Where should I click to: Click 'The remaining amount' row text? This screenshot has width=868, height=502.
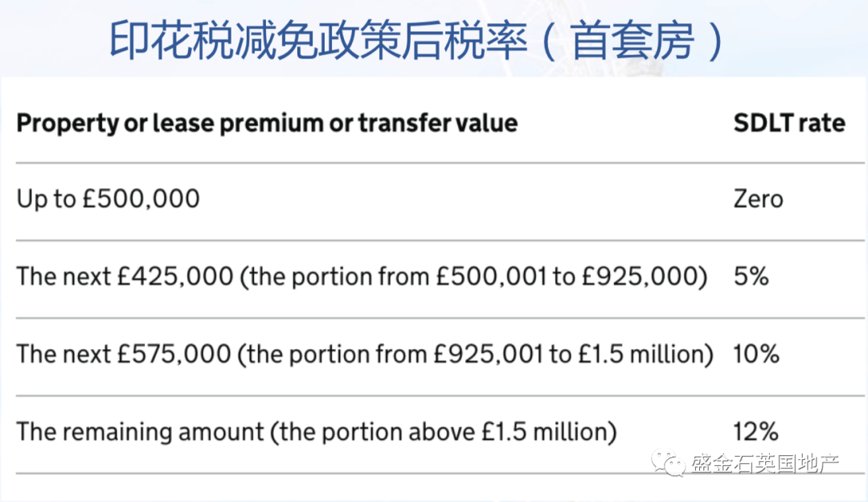[x=317, y=432]
